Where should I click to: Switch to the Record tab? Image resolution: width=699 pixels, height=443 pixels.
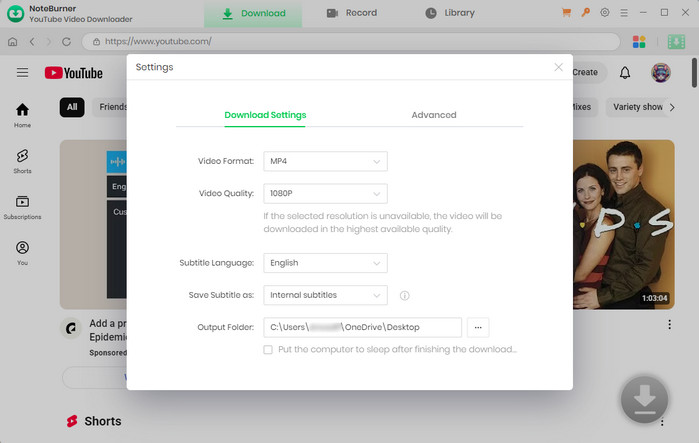click(x=352, y=13)
